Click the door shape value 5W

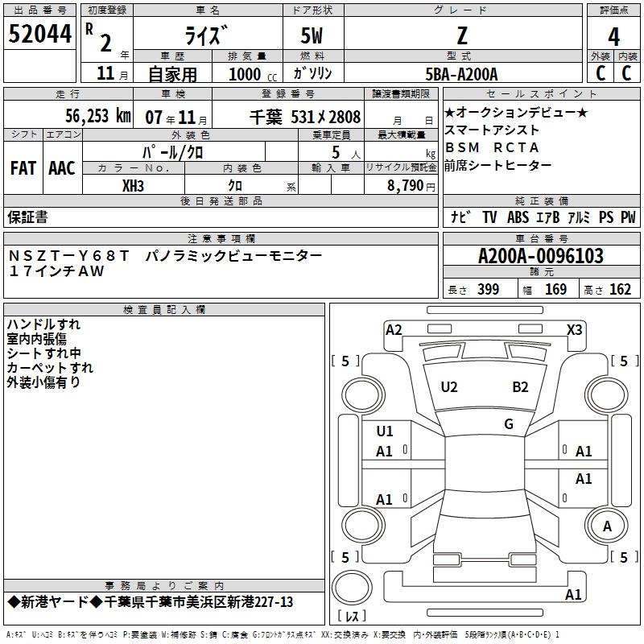[312, 35]
